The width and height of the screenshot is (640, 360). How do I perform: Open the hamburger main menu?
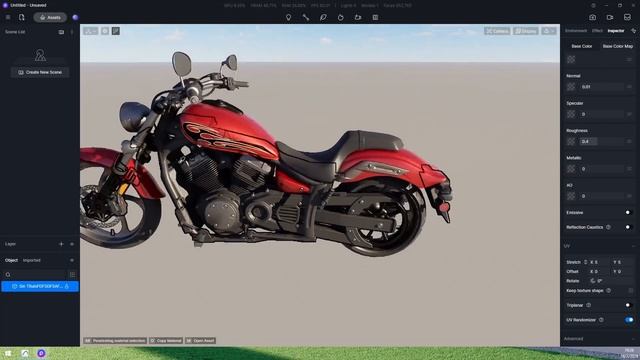pos(8,18)
